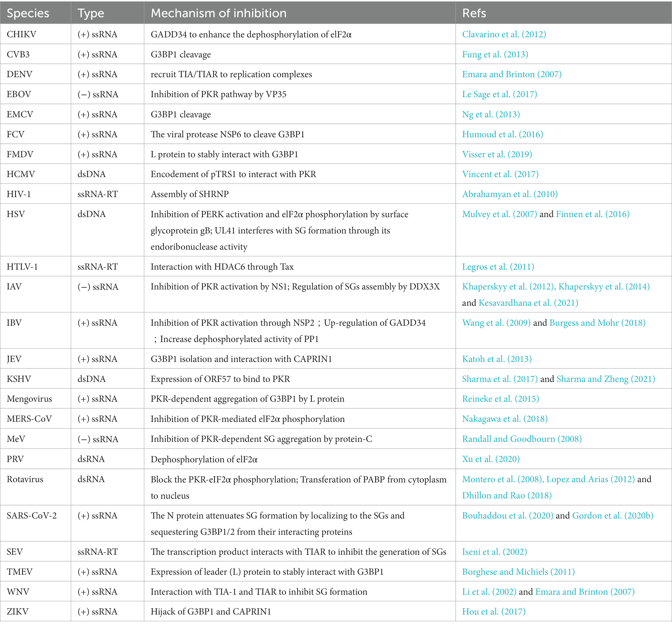The width and height of the screenshot is (672, 627).
Task: Open Bouhaddou et al. (2020) reference
Action: 508,516
